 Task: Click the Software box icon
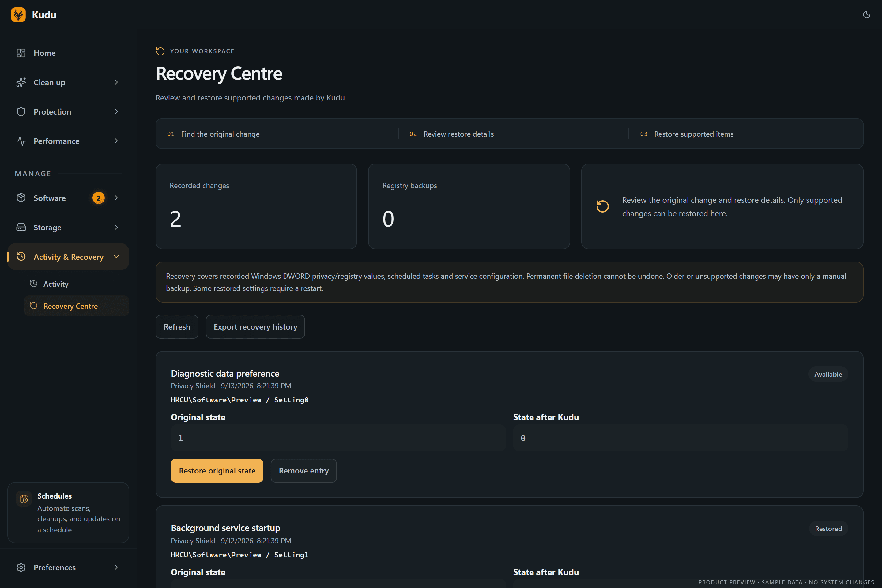click(21, 198)
